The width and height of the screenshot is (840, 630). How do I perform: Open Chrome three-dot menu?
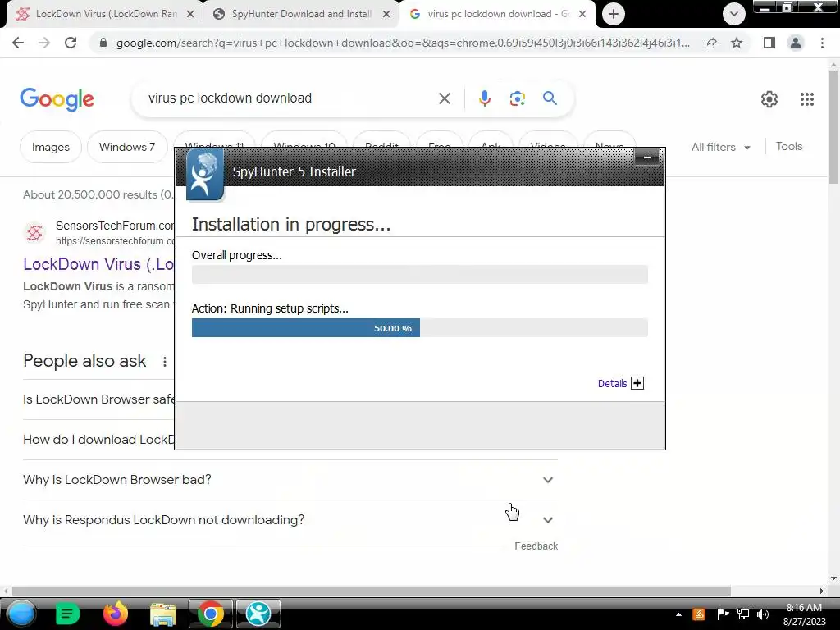pos(822,43)
